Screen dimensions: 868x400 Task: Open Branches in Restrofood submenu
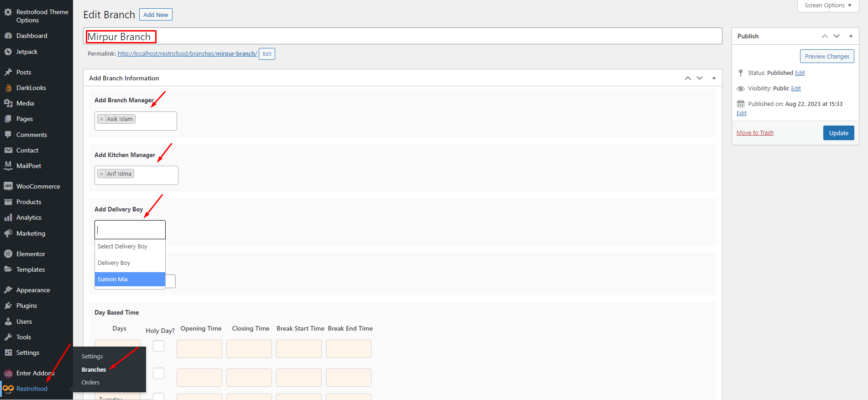(94, 369)
